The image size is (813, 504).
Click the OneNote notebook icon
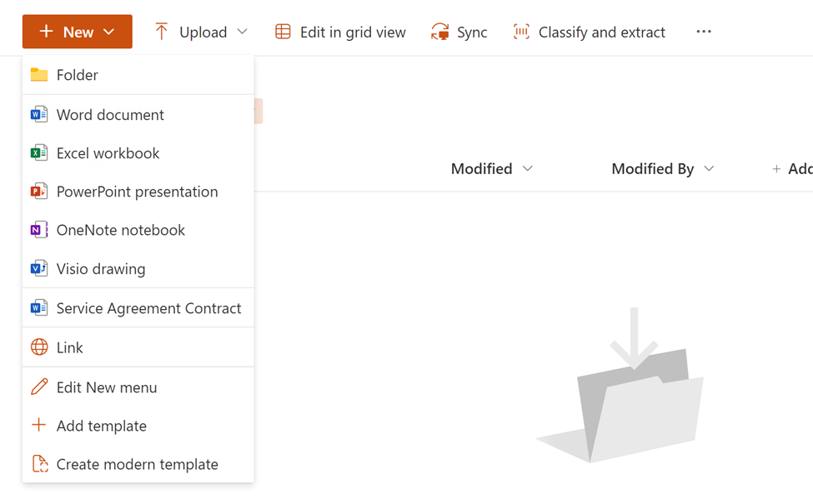pos(39,230)
